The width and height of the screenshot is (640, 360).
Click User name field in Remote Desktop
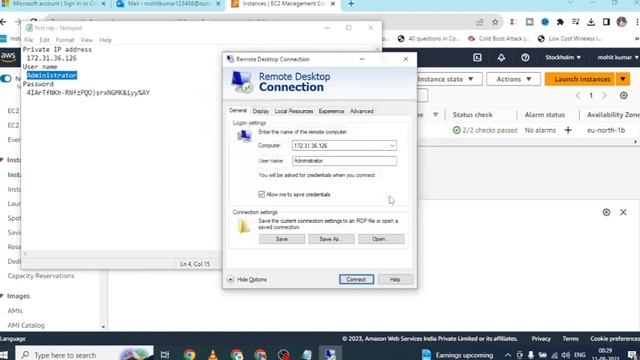click(x=344, y=161)
